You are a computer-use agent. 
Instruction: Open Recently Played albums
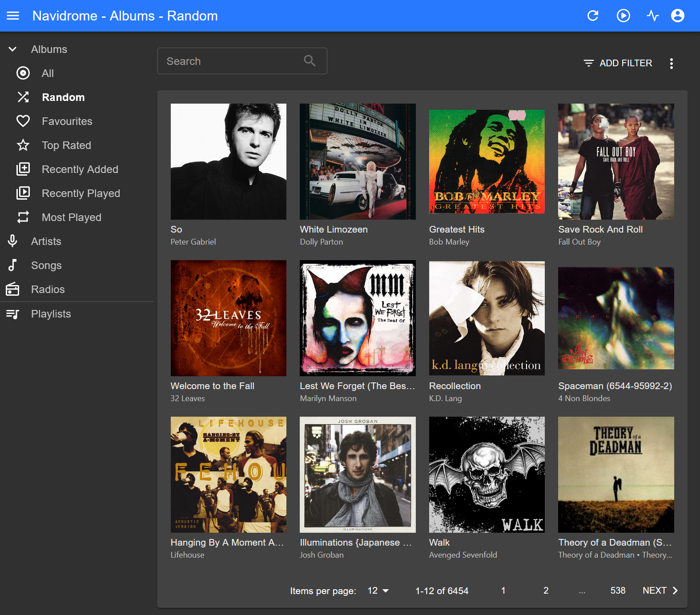[81, 193]
